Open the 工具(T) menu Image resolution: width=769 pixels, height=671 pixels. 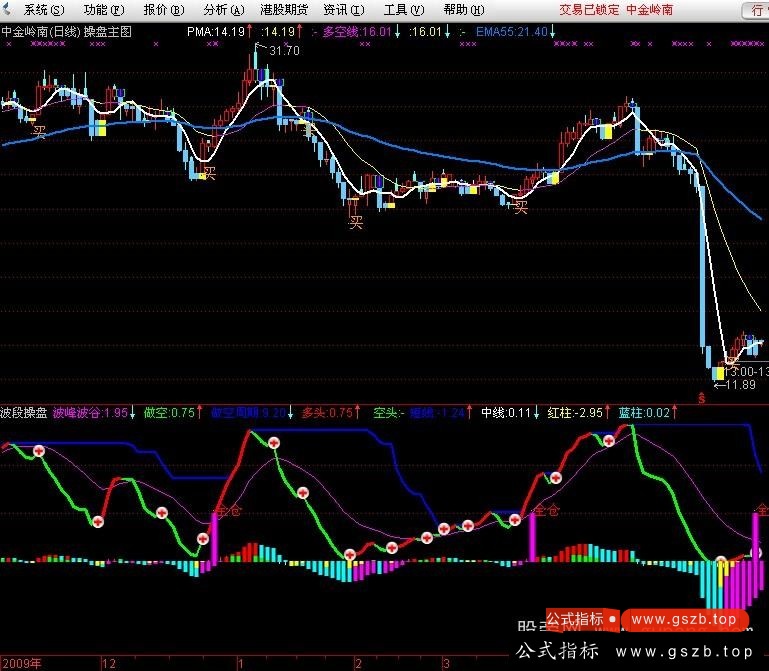coord(403,10)
